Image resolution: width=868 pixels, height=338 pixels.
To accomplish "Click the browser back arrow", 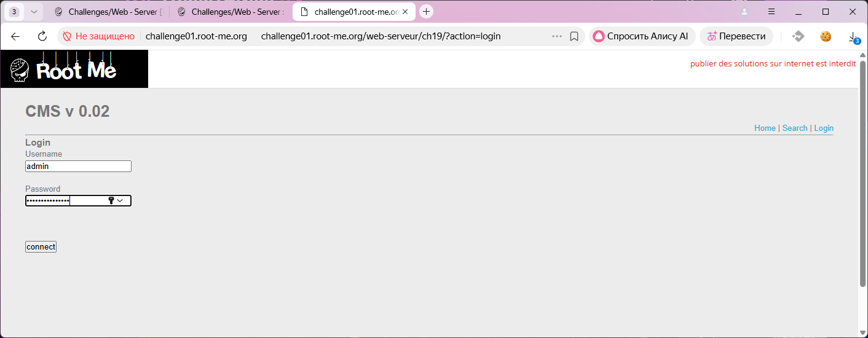I will tap(16, 36).
